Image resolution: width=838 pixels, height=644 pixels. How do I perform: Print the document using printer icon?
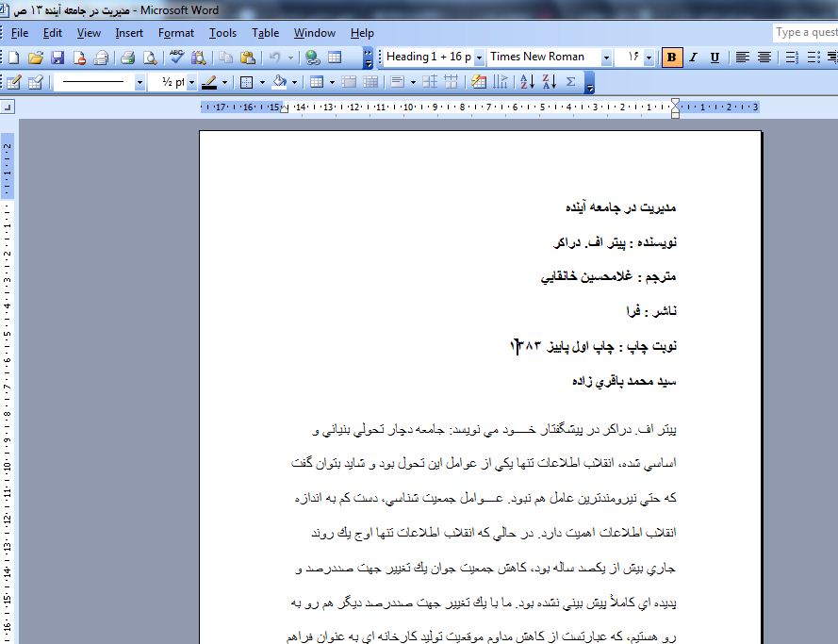[127, 58]
